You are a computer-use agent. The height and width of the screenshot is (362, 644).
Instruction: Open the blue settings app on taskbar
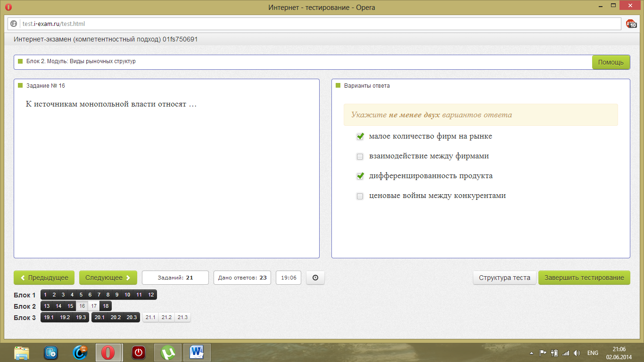51,353
